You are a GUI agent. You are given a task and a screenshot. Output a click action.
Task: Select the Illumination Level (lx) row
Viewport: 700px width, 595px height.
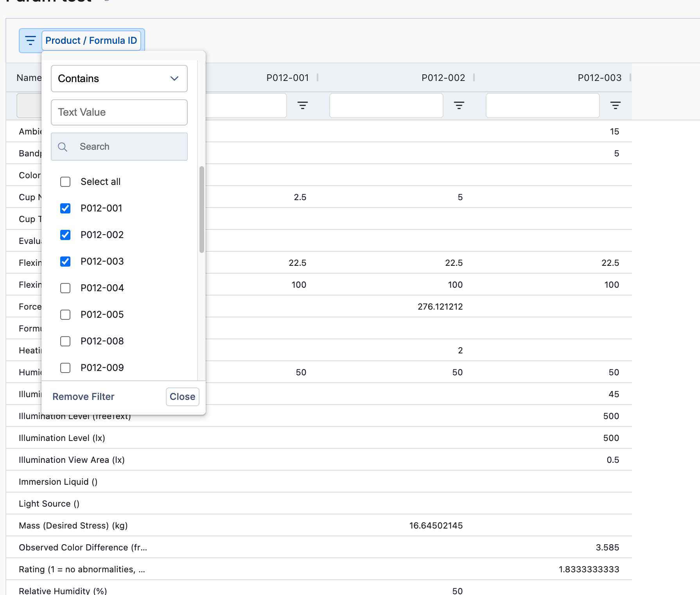[x=62, y=438]
